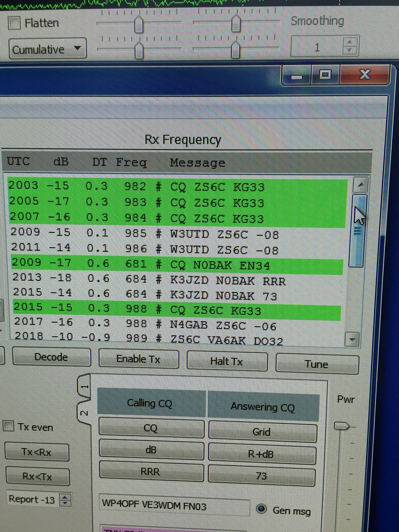Click the Report -13 spinner arrows
The image size is (399, 532).
coord(65,500)
